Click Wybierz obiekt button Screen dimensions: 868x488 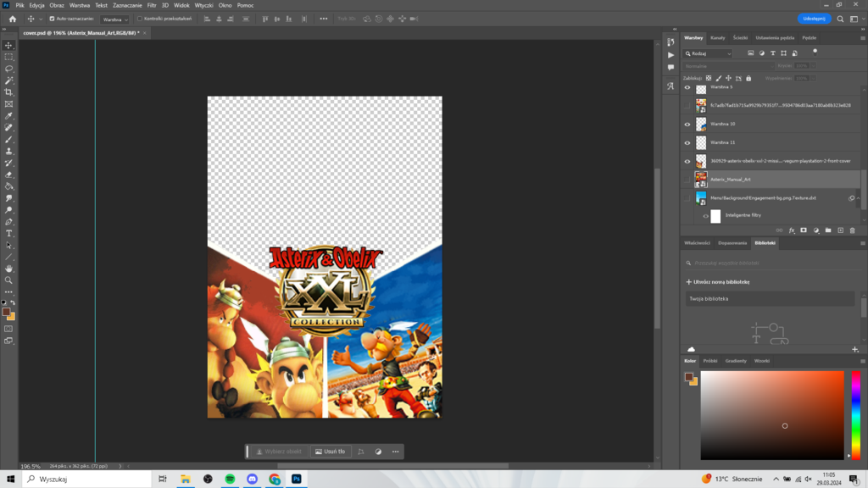coord(279,452)
